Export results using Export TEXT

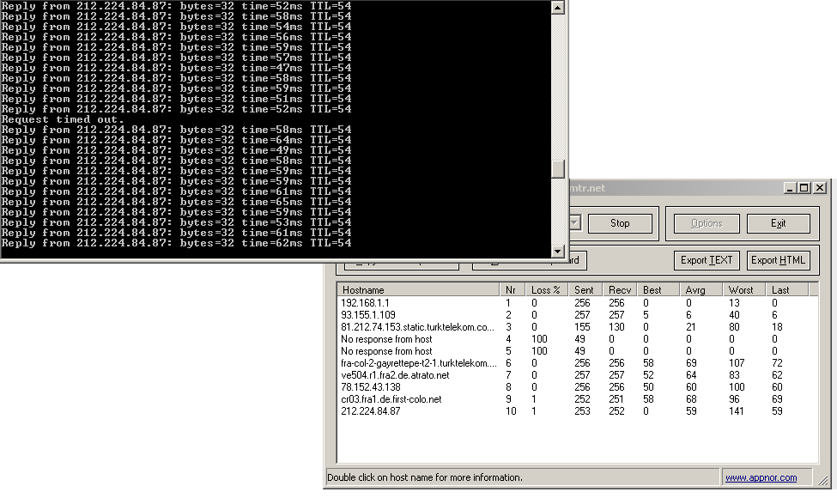(707, 260)
